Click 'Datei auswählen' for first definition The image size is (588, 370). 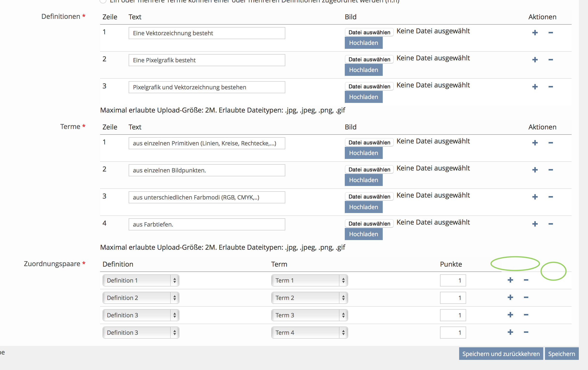tap(369, 32)
